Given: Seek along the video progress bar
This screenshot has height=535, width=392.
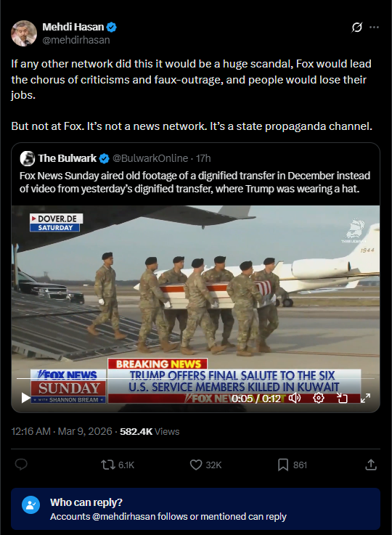Looking at the screenshot, I should click(195, 378).
